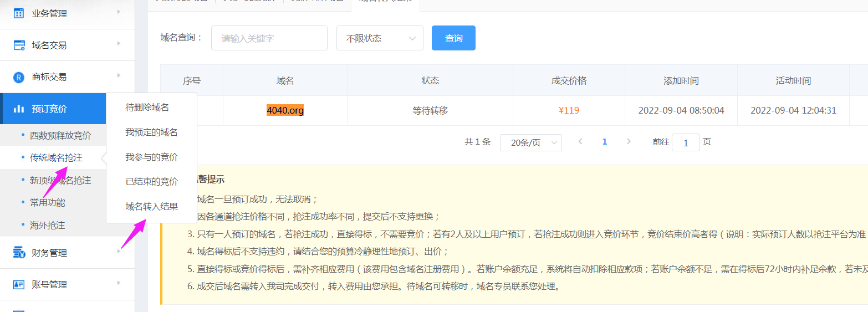Expand the 财务管理 menu arrow
Screen dimensions: 868x312
(119, 252)
